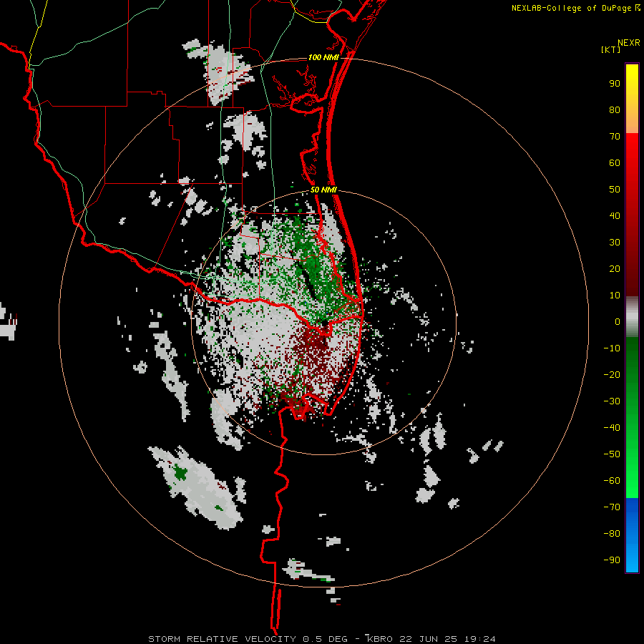
Task: Click the 40 value on the velocity scale
Action: pos(615,216)
